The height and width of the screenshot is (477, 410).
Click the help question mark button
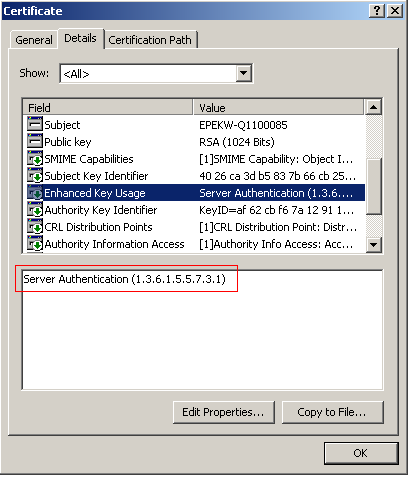coord(377,11)
